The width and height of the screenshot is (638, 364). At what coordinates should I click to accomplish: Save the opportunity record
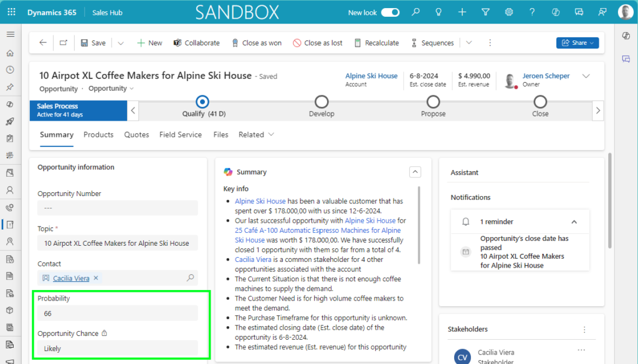(x=93, y=43)
